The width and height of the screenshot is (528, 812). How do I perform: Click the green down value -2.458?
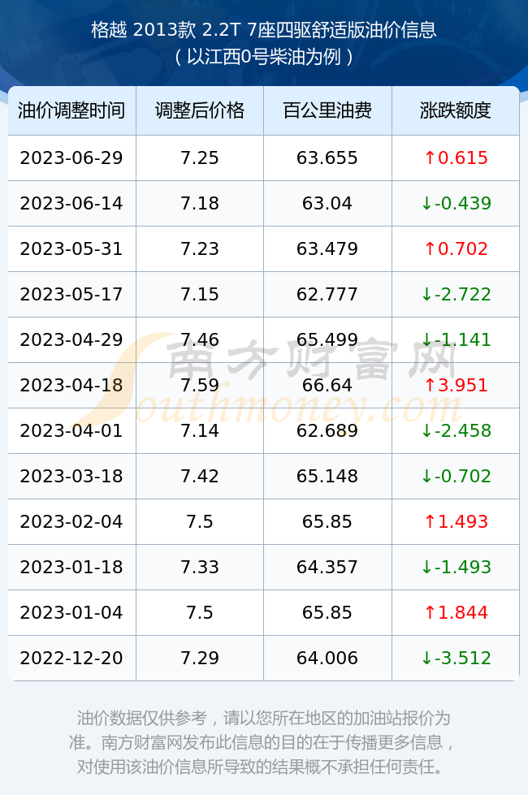click(x=456, y=431)
